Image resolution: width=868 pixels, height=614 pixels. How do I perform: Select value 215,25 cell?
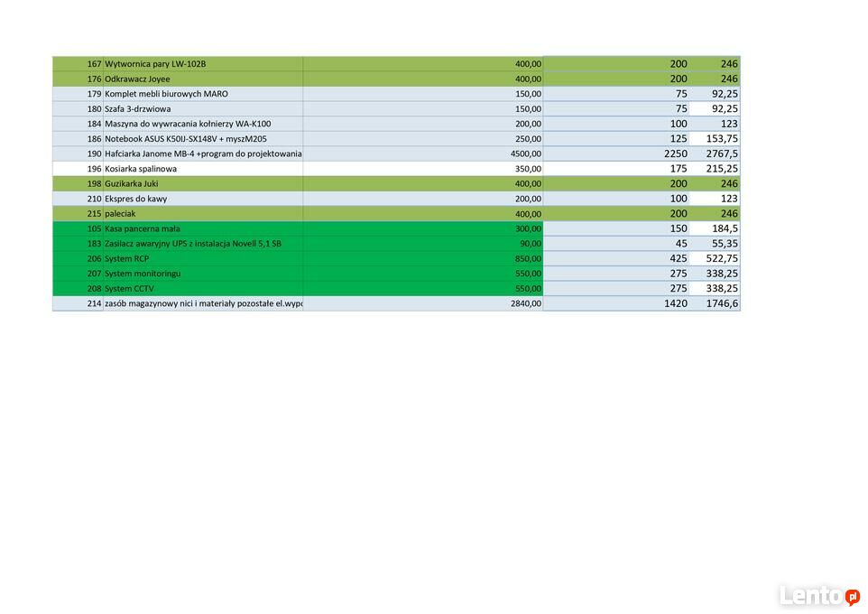715,169
